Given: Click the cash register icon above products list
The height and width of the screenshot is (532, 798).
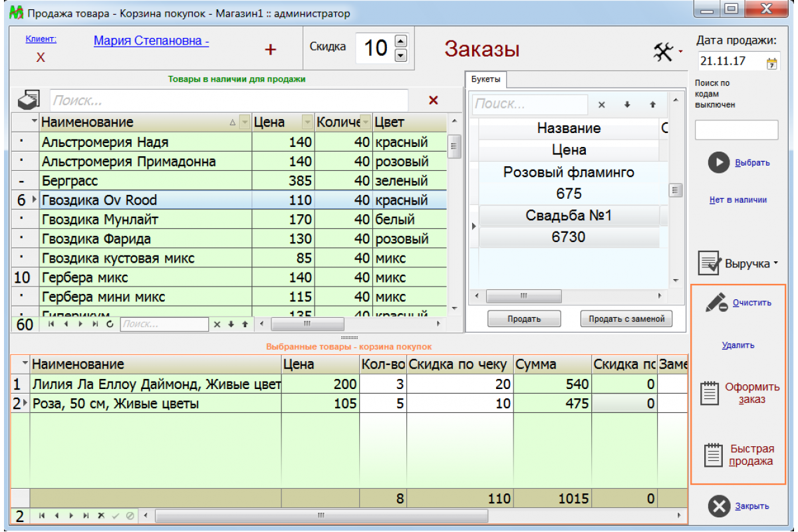Looking at the screenshot, I should [x=29, y=100].
